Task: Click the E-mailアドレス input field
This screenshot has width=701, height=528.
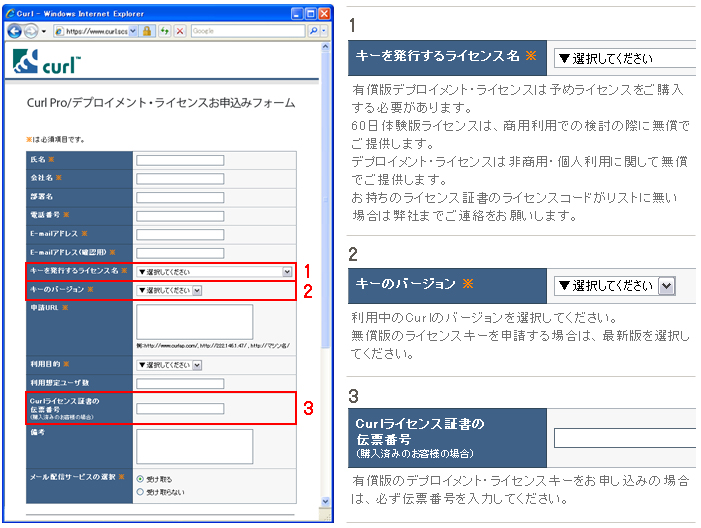Action: tap(180, 235)
